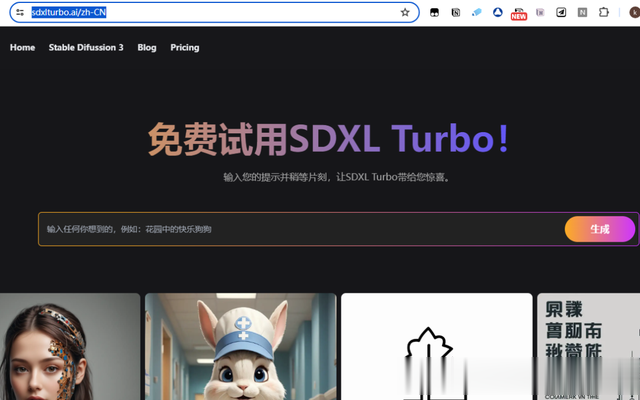The height and width of the screenshot is (400, 640).
Task: Open the nurse bunny sample image
Action: click(x=241, y=347)
